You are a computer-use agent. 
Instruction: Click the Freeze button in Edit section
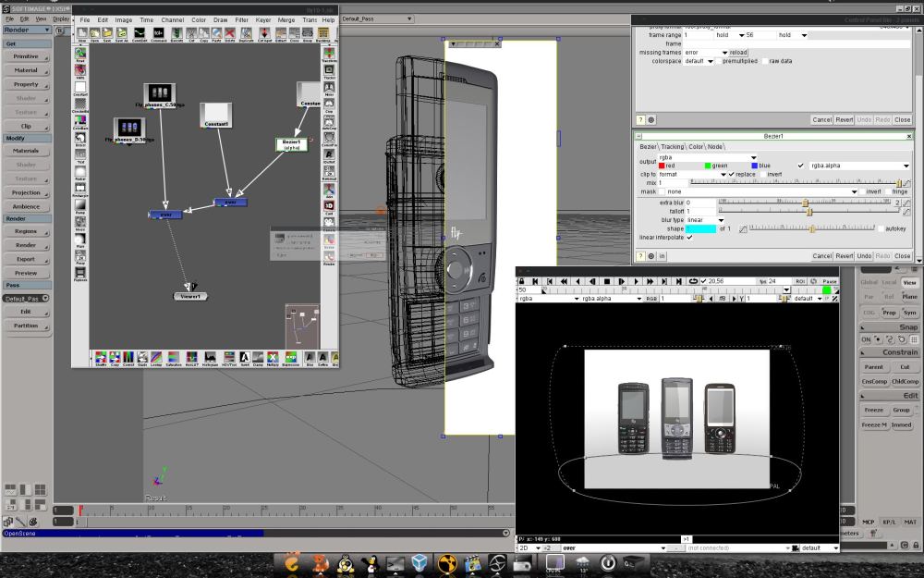click(x=874, y=410)
